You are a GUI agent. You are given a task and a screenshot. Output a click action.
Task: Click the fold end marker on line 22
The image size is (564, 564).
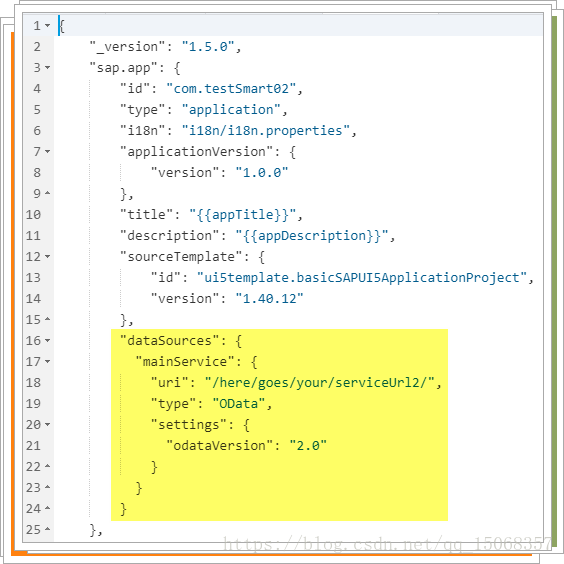(47, 467)
